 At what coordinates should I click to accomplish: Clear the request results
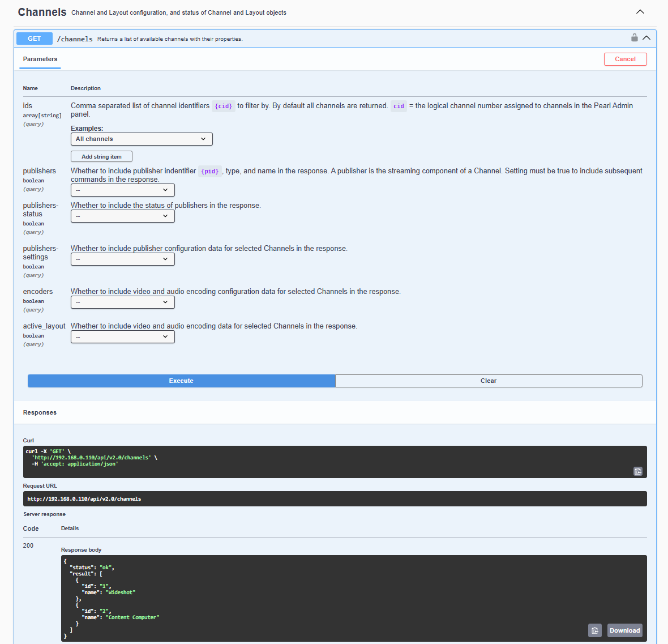[488, 381]
